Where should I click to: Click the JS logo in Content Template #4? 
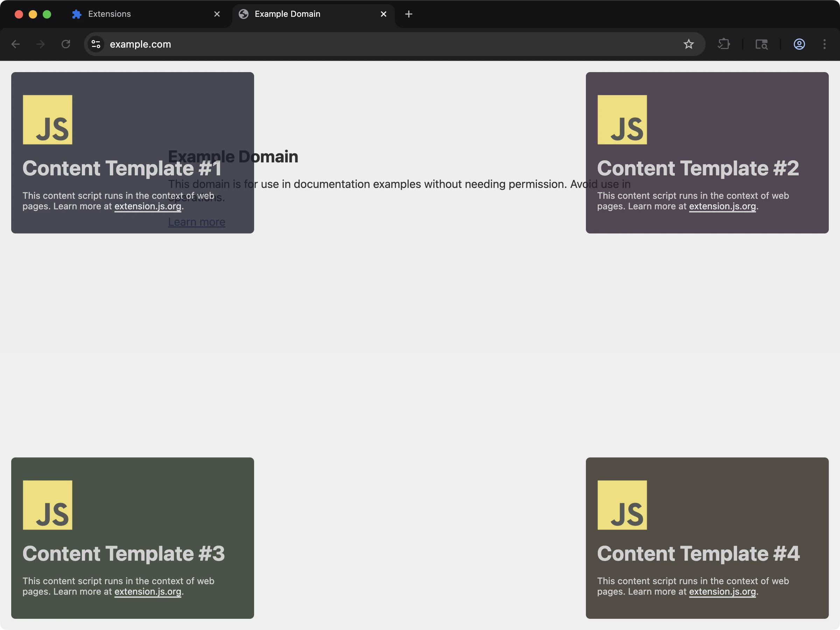pyautogui.click(x=622, y=505)
